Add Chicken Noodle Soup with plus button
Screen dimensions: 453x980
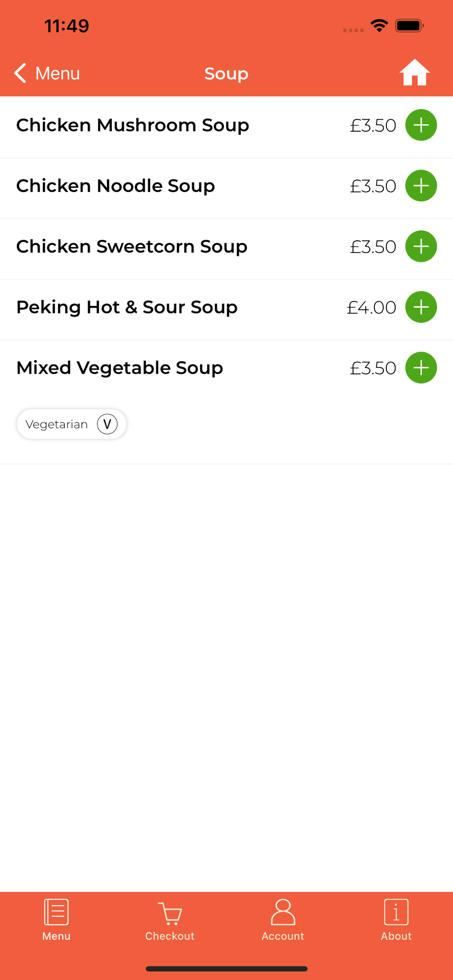coord(421,186)
